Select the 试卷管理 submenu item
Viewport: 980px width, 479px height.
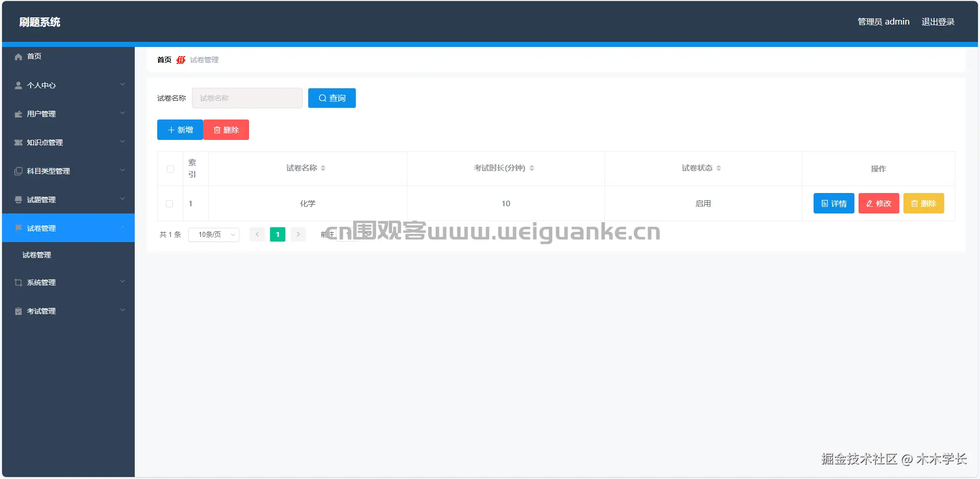pos(68,255)
